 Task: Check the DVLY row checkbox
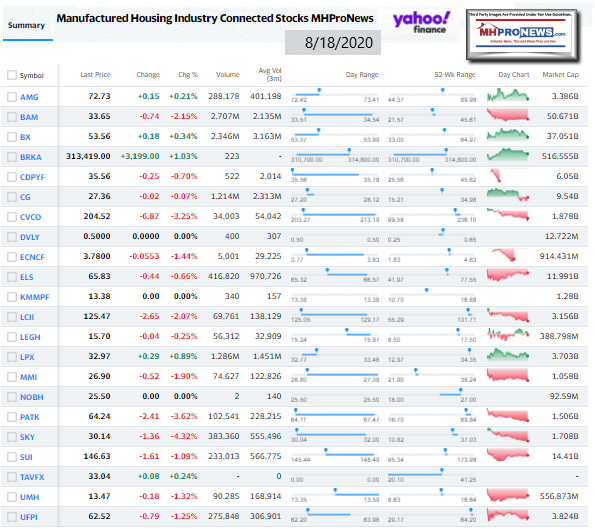tap(12, 237)
